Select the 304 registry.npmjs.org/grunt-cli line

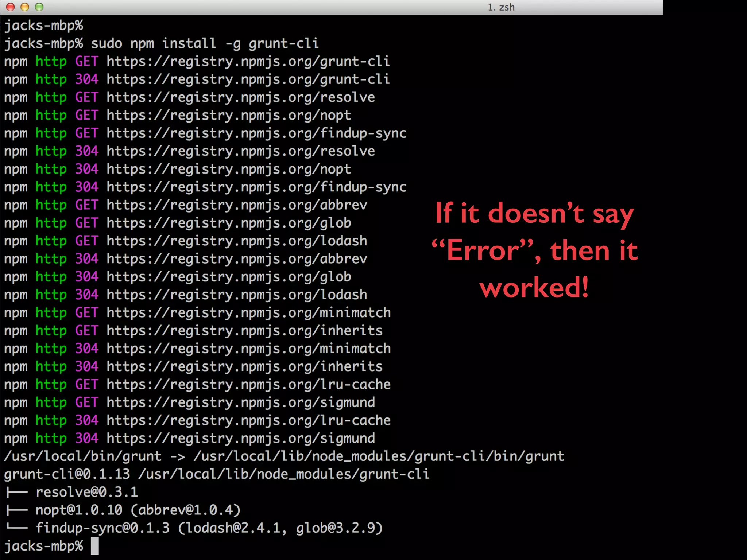[x=197, y=79]
